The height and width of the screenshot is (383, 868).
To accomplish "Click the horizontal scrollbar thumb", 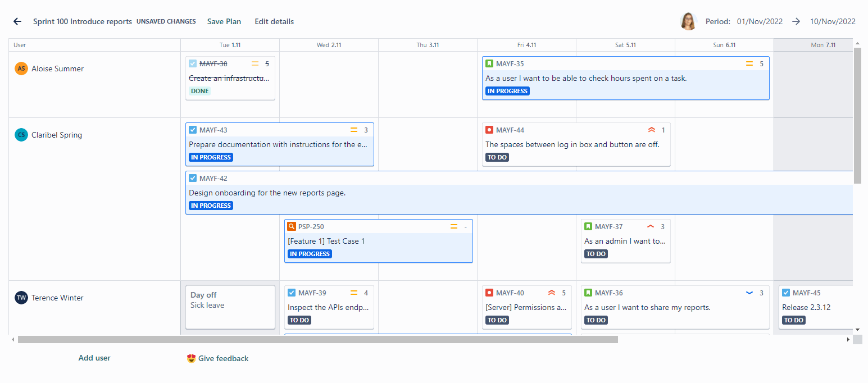I will pyautogui.click(x=318, y=339).
